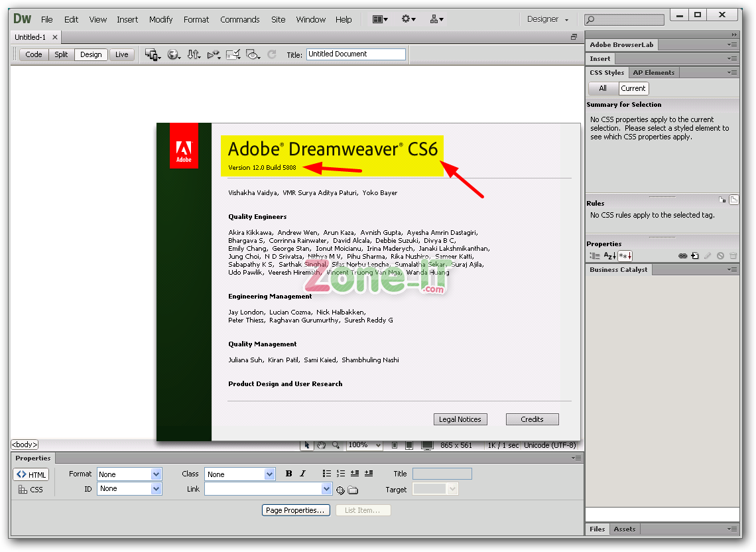
Task: Click the Refresh design view icon
Action: (272, 54)
